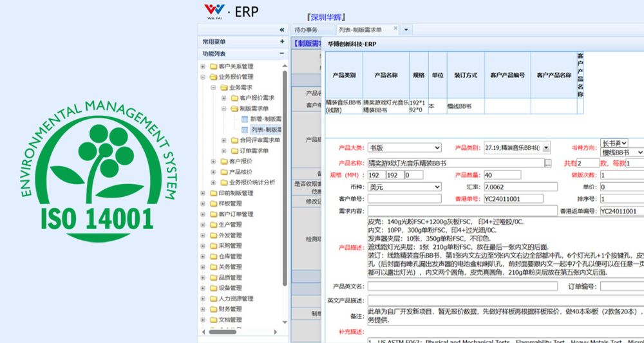This screenshot has height=343, width=644.
Task: Expand the 客户报价需求 node
Action: [x=224, y=98]
